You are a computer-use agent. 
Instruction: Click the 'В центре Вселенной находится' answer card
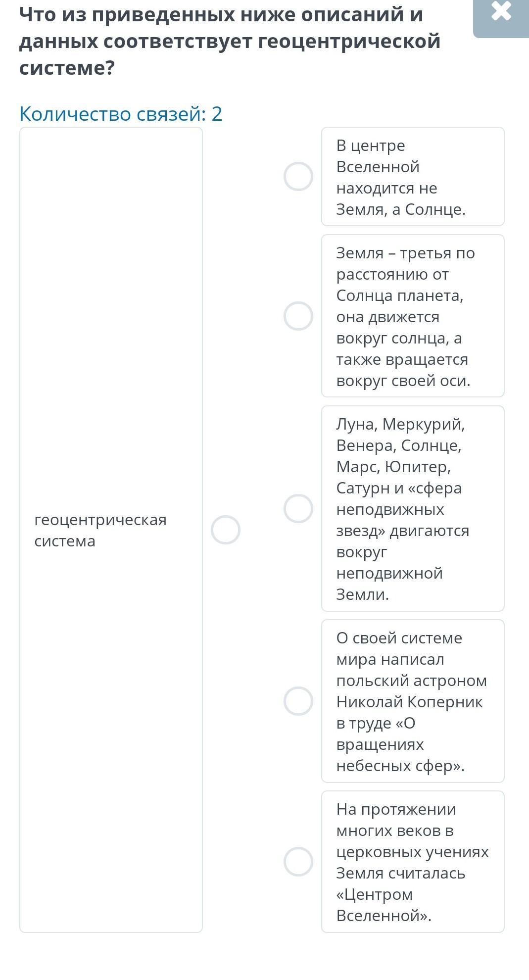tap(413, 177)
